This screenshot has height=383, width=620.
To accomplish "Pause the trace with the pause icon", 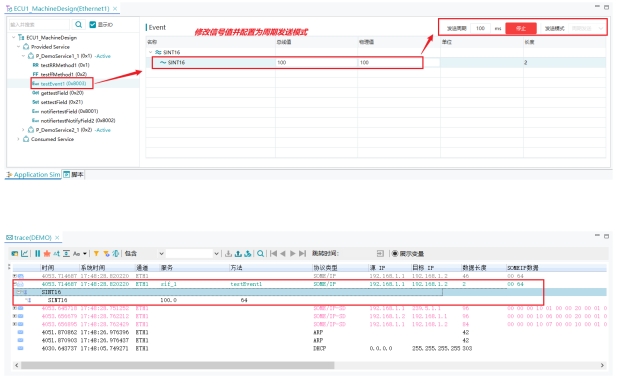I will (38, 254).
